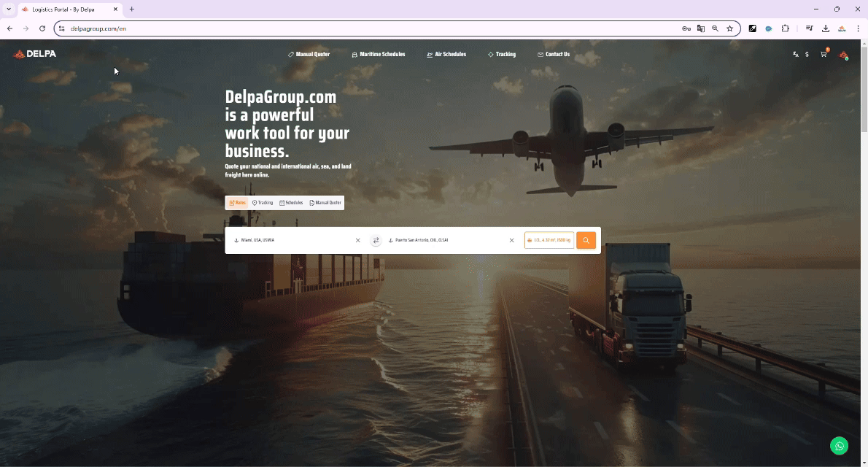Select the Rates tab
This screenshot has height=467, width=868.
(238, 203)
